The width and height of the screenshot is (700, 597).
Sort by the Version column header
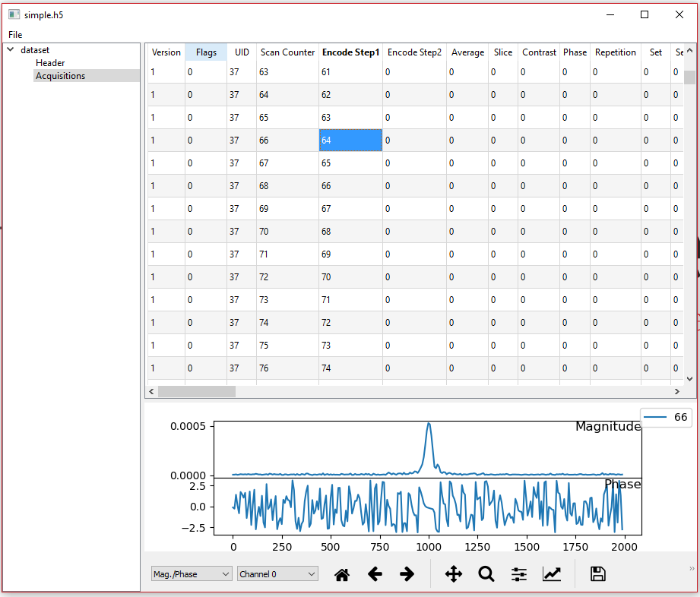[166, 52]
